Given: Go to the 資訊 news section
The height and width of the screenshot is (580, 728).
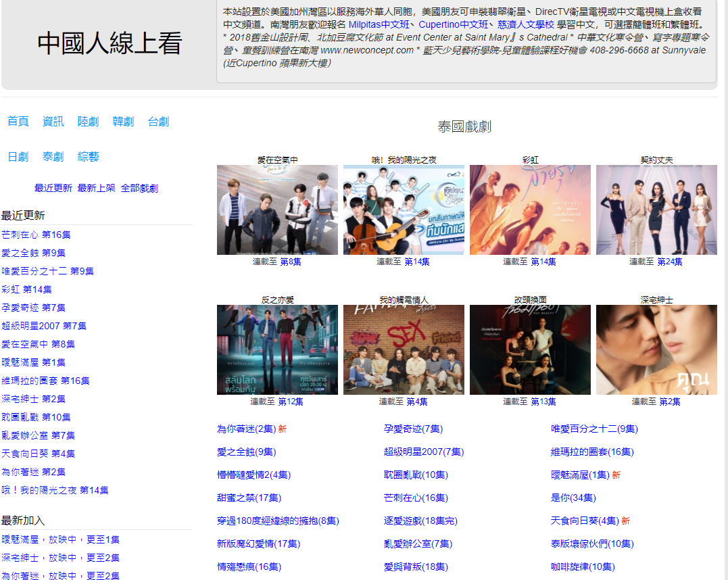Looking at the screenshot, I should [x=53, y=122].
